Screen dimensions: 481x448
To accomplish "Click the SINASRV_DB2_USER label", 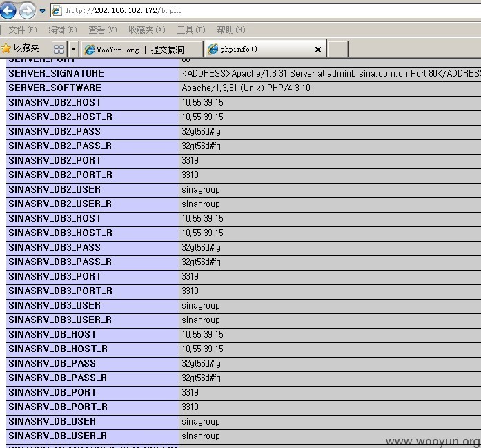I will point(55,189).
